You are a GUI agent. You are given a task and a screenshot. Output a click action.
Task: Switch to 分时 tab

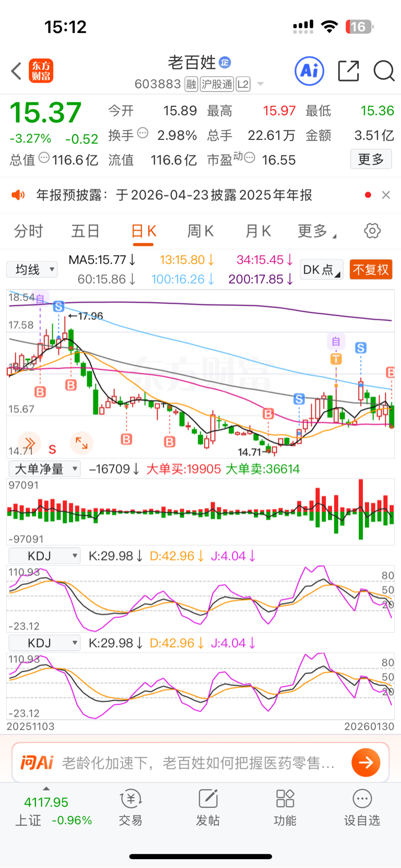coord(29,231)
